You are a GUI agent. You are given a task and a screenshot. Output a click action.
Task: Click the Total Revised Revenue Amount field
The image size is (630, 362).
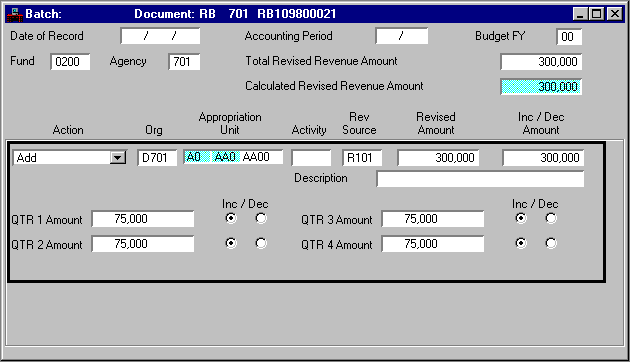tap(541, 61)
